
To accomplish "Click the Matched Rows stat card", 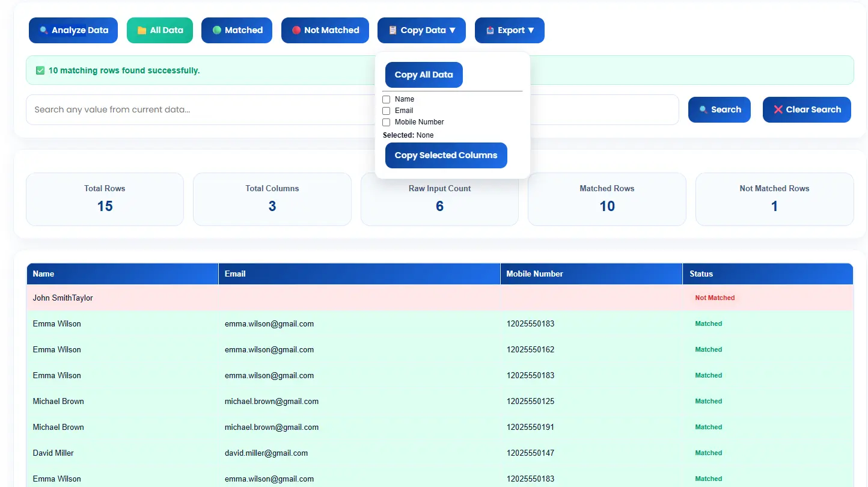I will pos(607,200).
